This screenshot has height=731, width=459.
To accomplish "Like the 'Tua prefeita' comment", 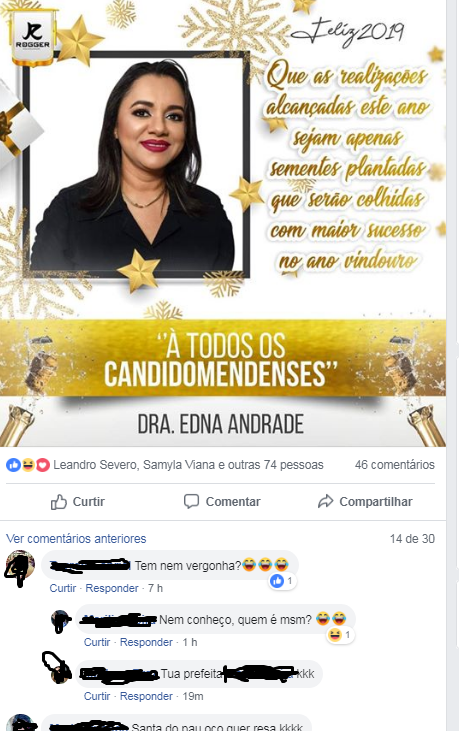I will click(x=96, y=697).
